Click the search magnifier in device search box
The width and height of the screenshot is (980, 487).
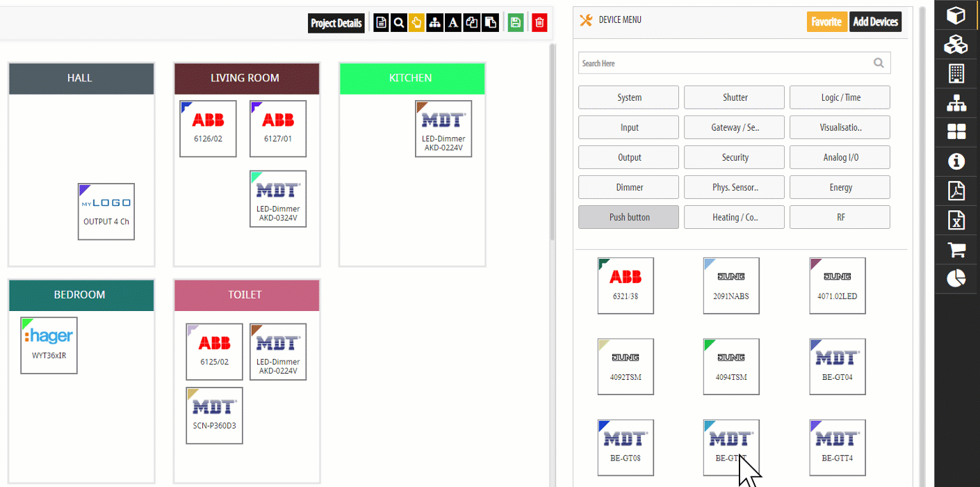(x=879, y=63)
